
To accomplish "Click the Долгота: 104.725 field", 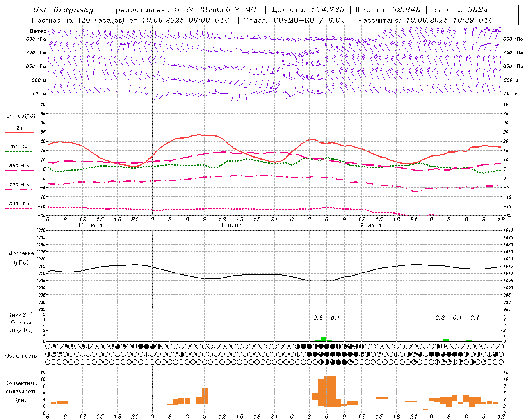I will 308,10.
